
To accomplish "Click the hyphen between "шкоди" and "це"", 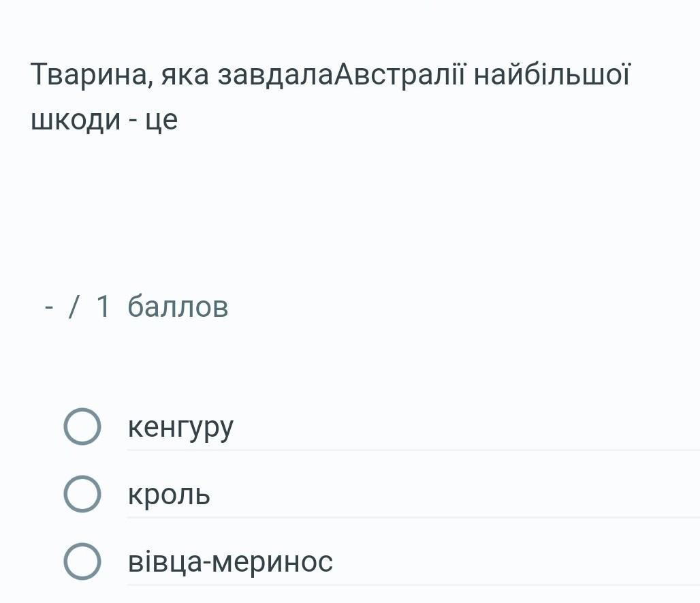I will point(133,121).
